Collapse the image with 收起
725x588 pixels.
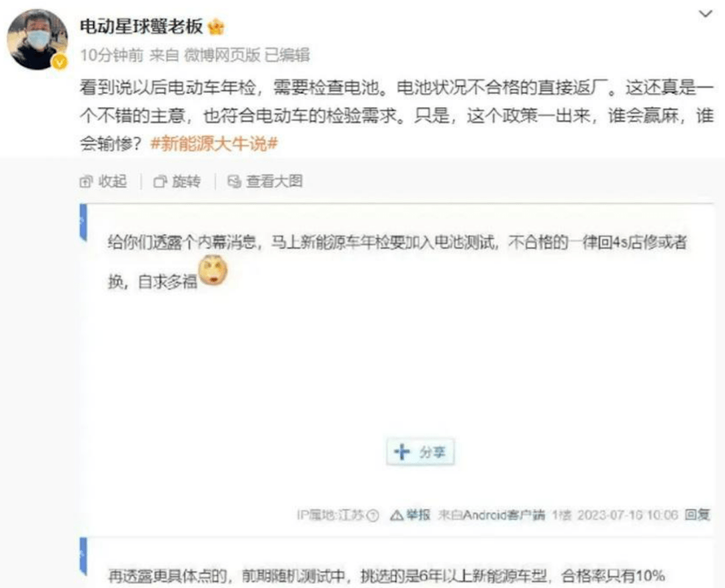tap(103, 181)
